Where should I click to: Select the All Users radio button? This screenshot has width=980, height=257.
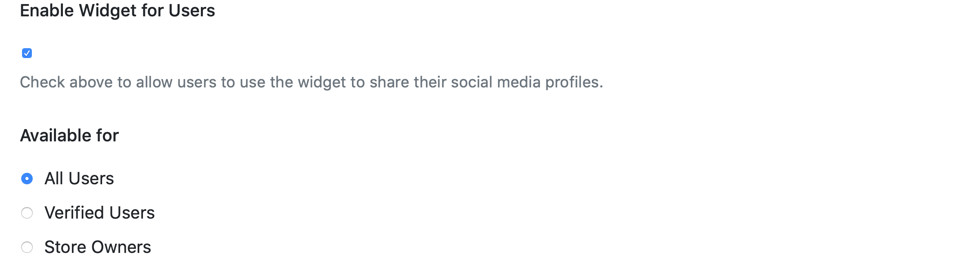[x=27, y=179]
